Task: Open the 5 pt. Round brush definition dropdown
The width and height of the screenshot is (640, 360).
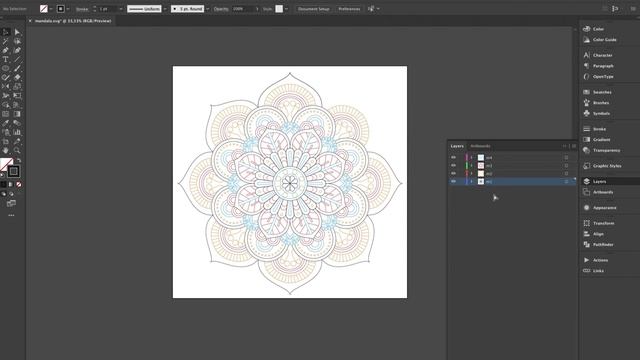Action: tap(208, 9)
